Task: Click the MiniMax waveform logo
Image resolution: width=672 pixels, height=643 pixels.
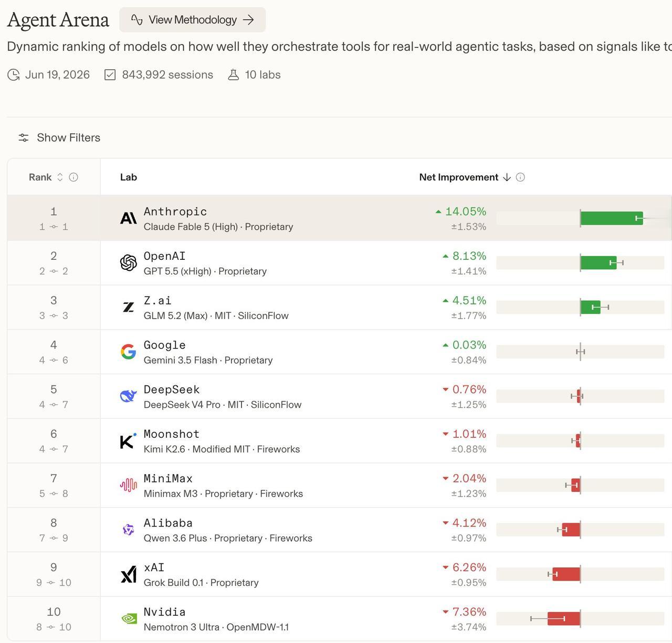Action: pos(129,485)
